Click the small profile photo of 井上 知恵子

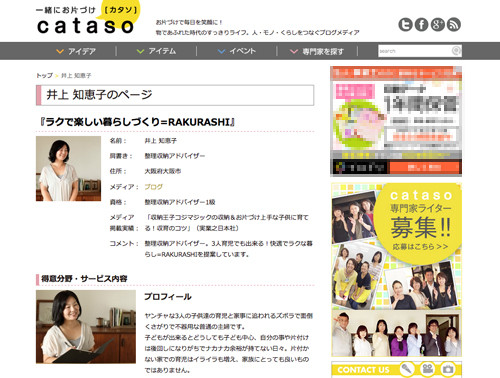(68, 168)
